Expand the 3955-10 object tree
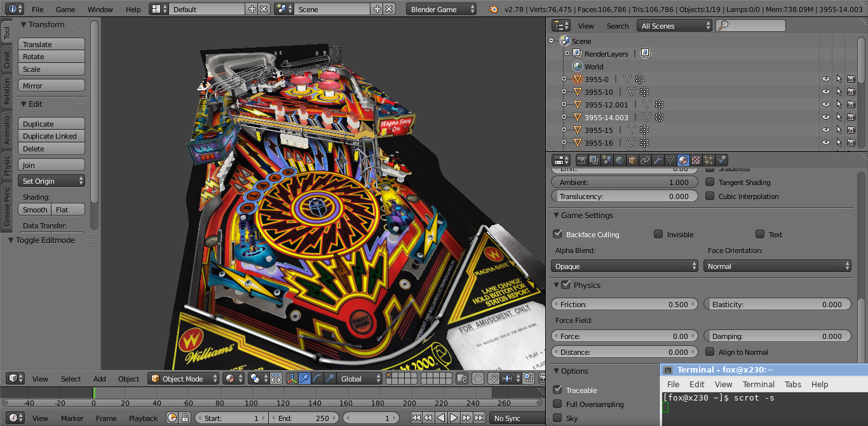Viewport: 868px width, 426px height. 564,92
